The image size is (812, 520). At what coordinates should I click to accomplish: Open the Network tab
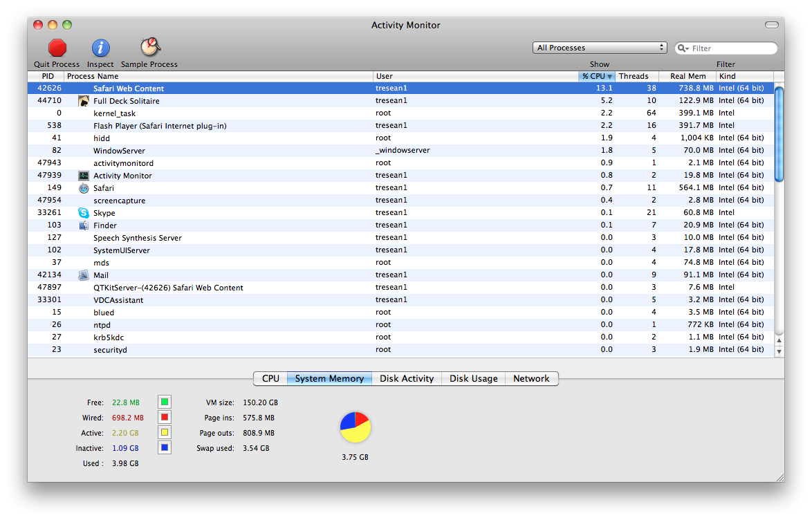click(531, 379)
